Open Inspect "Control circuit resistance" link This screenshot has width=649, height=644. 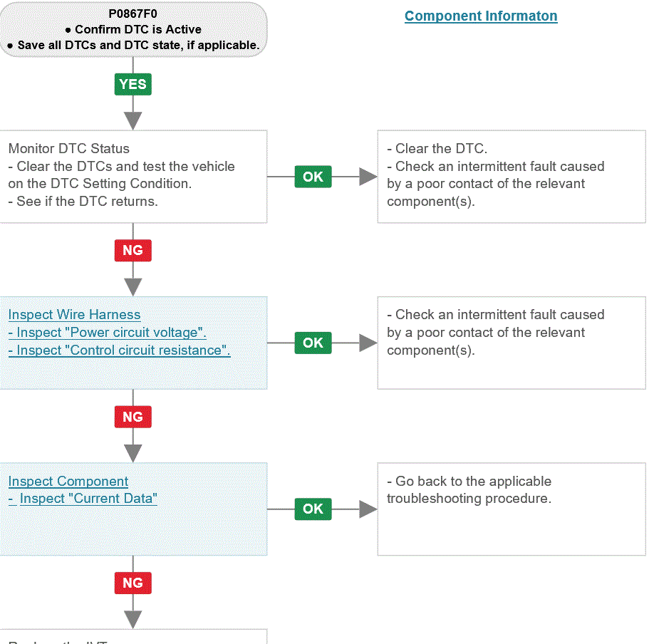[119, 350]
